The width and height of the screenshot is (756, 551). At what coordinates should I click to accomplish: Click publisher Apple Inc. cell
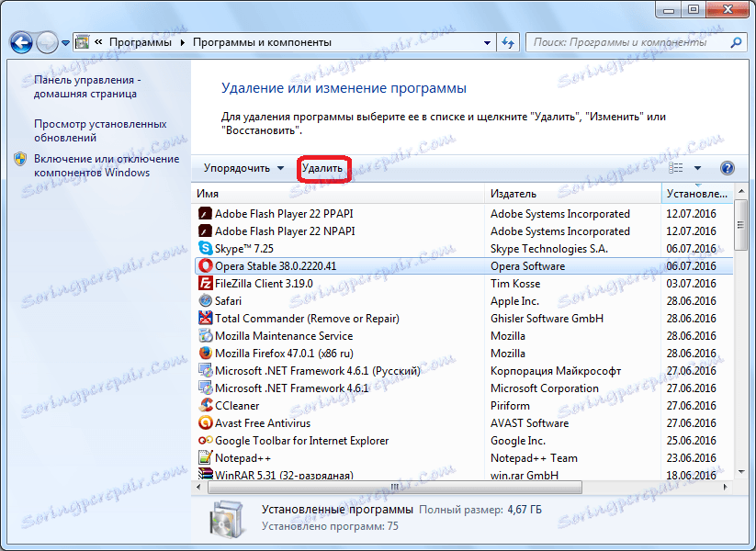pyautogui.click(x=514, y=301)
